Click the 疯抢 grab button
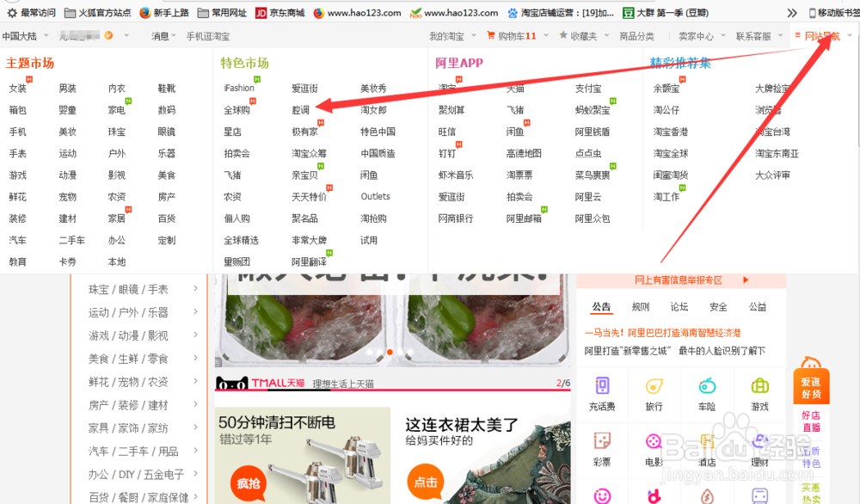Viewport: 860px width, 504px height. tap(247, 483)
